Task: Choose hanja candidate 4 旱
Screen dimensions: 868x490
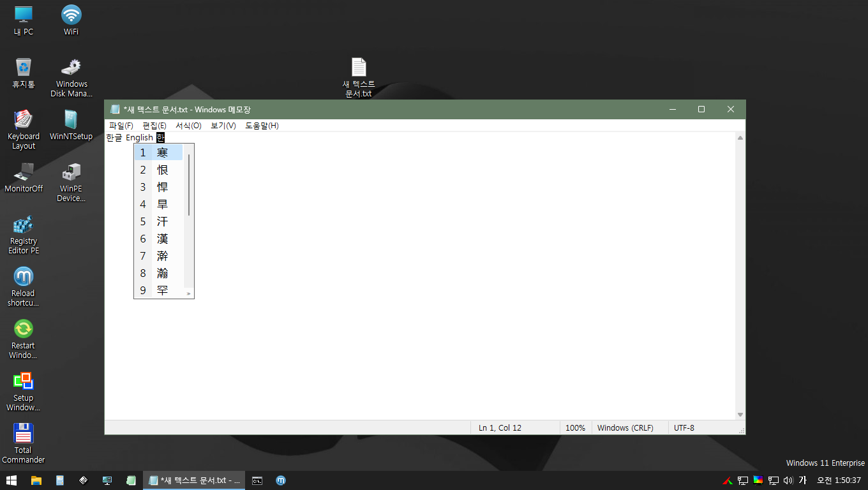Action: coord(158,204)
